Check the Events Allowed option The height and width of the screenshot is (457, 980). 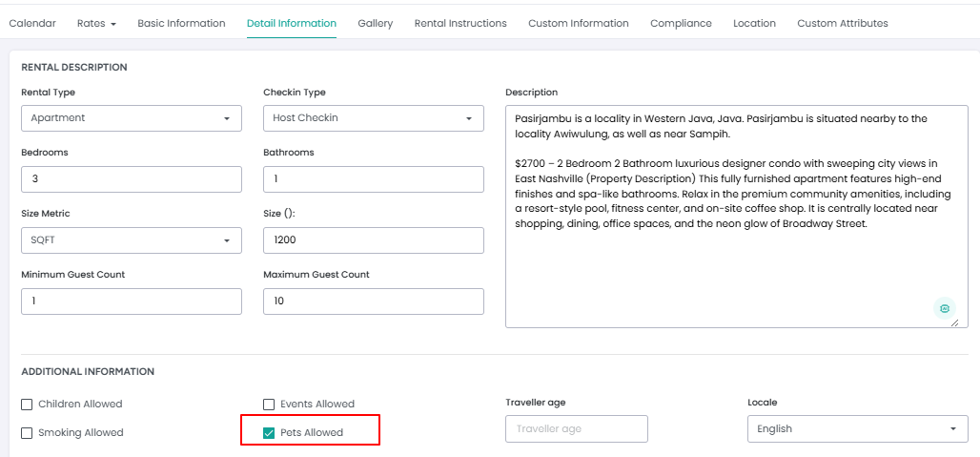tap(269, 404)
